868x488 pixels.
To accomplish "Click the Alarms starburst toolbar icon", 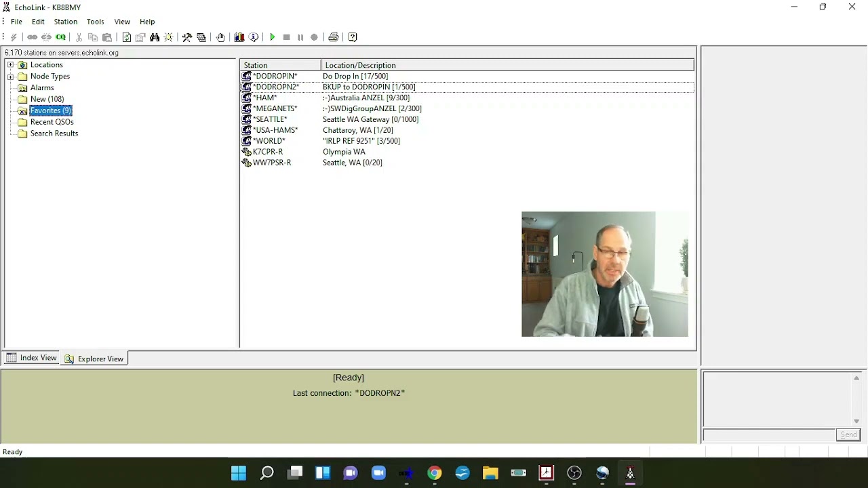I will click(168, 37).
